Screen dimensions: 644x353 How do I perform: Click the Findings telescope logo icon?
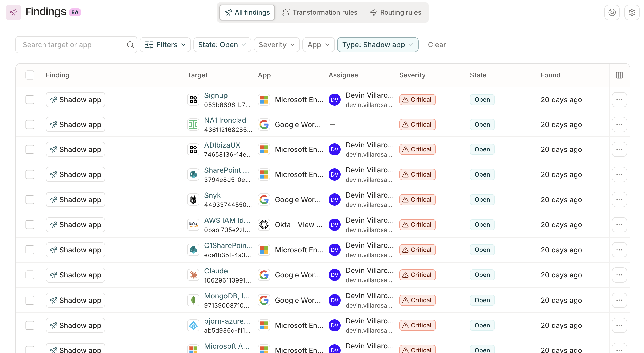(x=13, y=12)
